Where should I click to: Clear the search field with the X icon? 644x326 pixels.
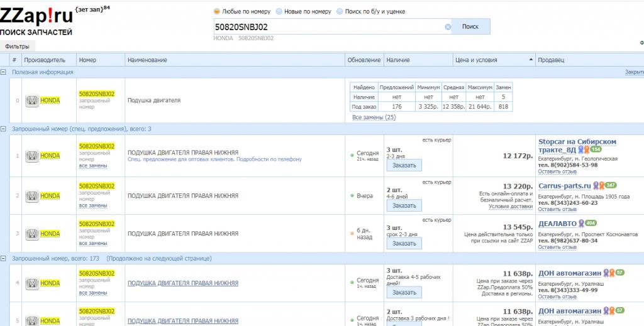[448, 27]
